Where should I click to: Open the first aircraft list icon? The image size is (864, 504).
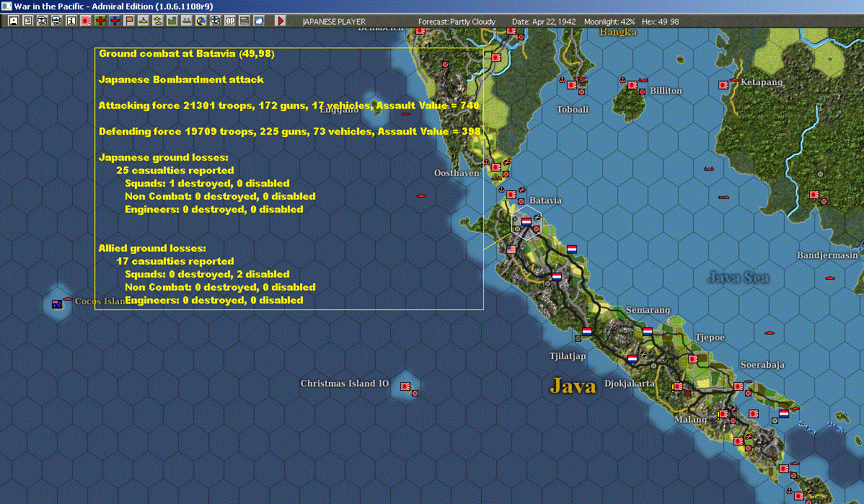pyautogui.click(x=43, y=21)
